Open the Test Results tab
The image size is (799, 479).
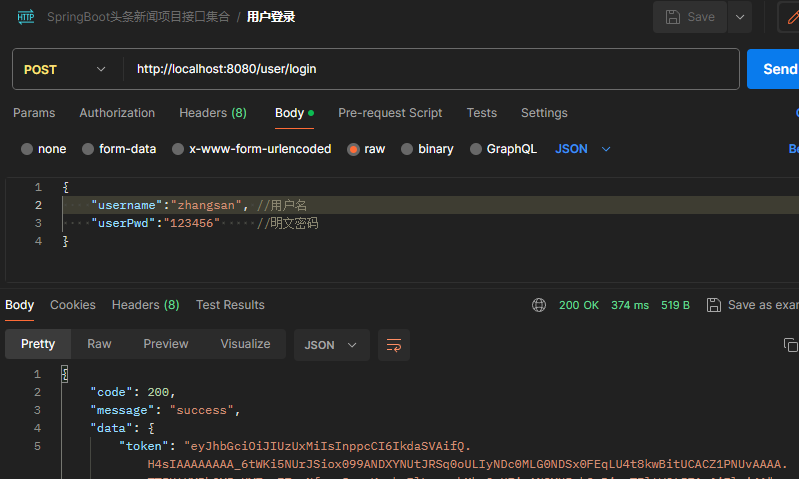230,305
